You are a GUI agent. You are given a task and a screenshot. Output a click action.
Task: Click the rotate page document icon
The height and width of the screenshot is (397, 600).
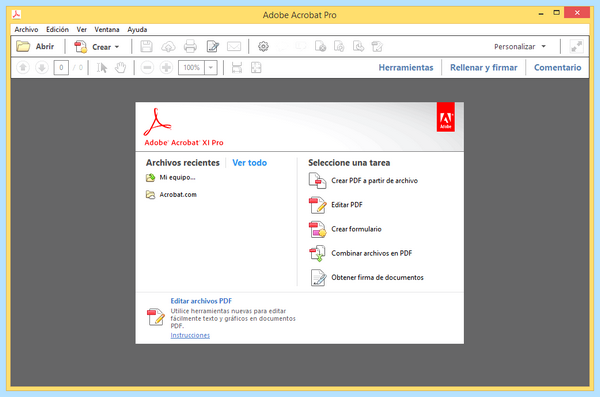(x=339, y=47)
